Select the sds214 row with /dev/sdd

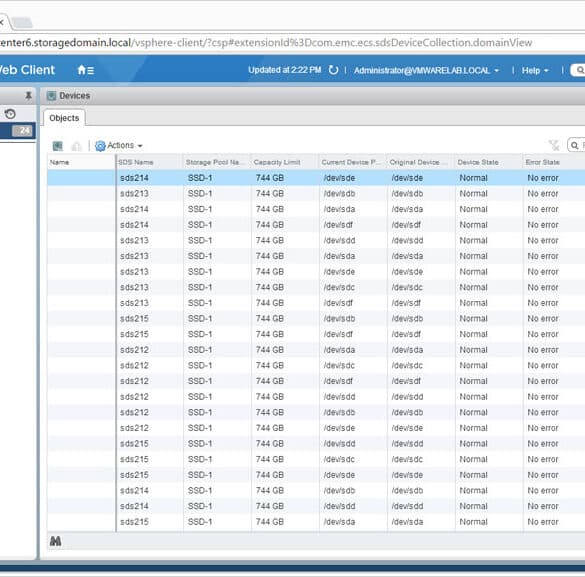316,507
